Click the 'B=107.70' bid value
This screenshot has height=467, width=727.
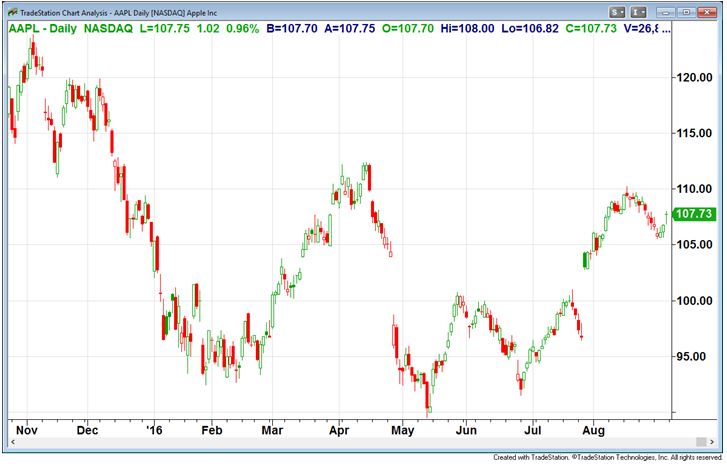292,28
